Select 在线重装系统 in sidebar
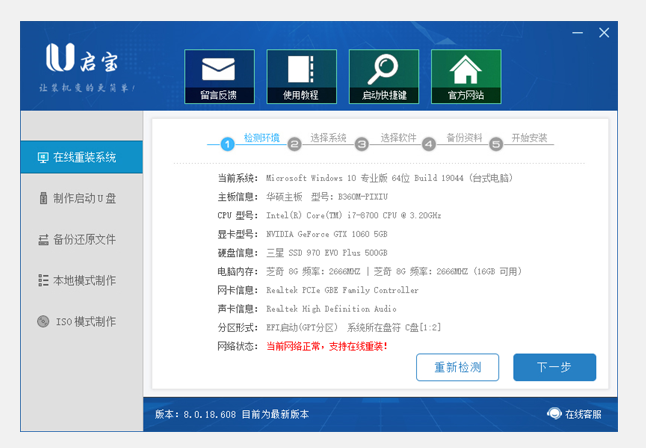 [82, 157]
